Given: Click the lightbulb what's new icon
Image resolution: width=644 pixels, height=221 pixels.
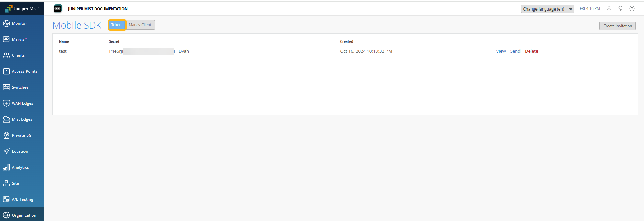Looking at the screenshot, I should (x=621, y=9).
